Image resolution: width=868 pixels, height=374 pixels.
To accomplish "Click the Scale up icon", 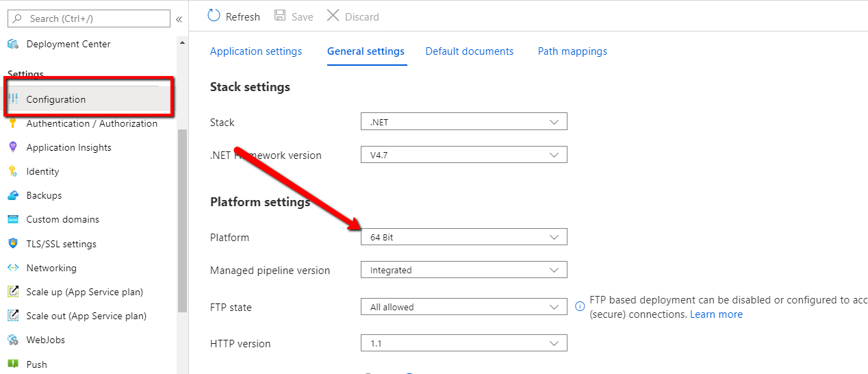I will pos(12,292).
